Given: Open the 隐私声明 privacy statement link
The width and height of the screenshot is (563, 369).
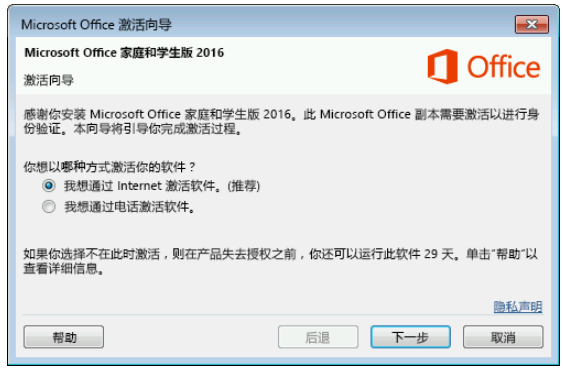Looking at the screenshot, I should [518, 307].
